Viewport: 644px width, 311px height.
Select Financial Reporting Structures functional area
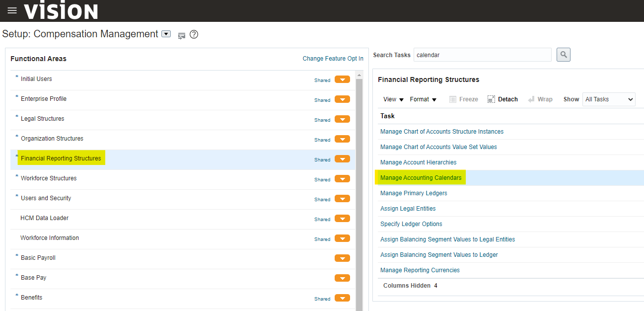click(x=61, y=158)
